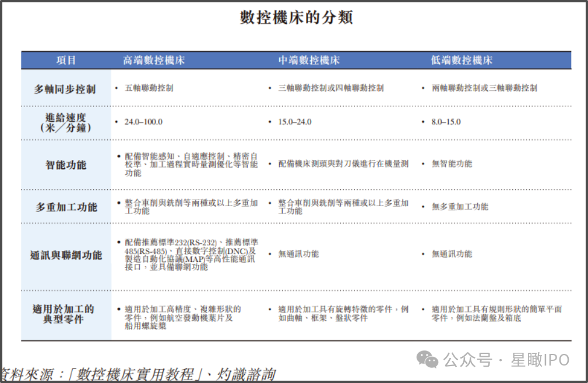Image resolution: width=588 pixels, height=383 pixels.
Task: Click the 五軸聯動控制 cell
Action: click(149, 88)
